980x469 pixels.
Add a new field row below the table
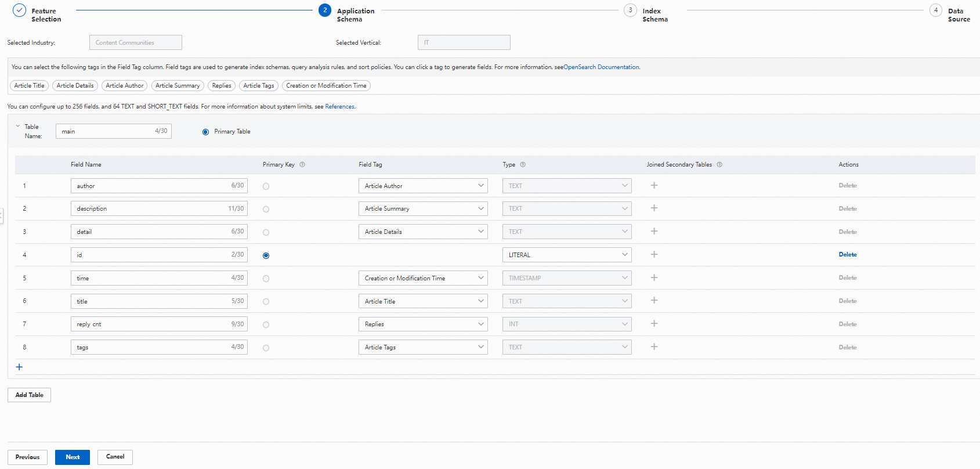[x=19, y=367]
